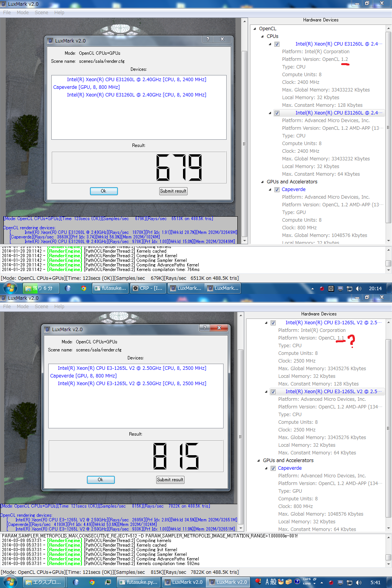Image resolution: width=392 pixels, height=588 pixels.
Task: Uncheck the first Xeon E3-1265L V2 device
Action: click(x=273, y=323)
